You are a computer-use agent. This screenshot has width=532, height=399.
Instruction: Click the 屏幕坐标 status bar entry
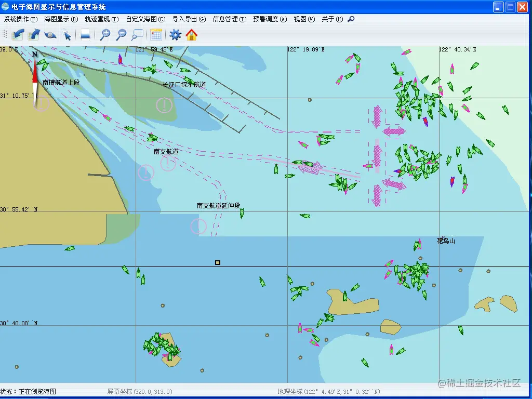[140, 392]
